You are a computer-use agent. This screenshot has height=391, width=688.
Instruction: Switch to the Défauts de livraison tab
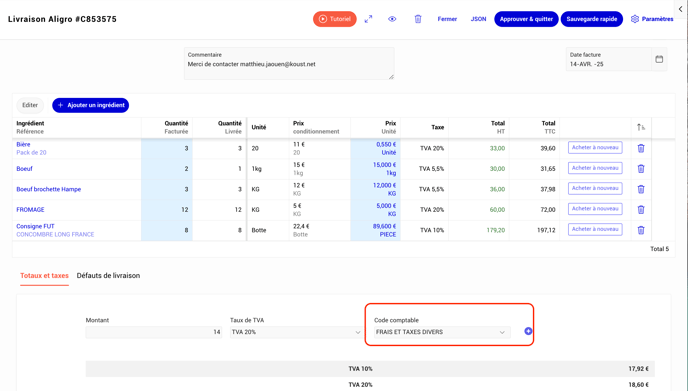coord(108,276)
